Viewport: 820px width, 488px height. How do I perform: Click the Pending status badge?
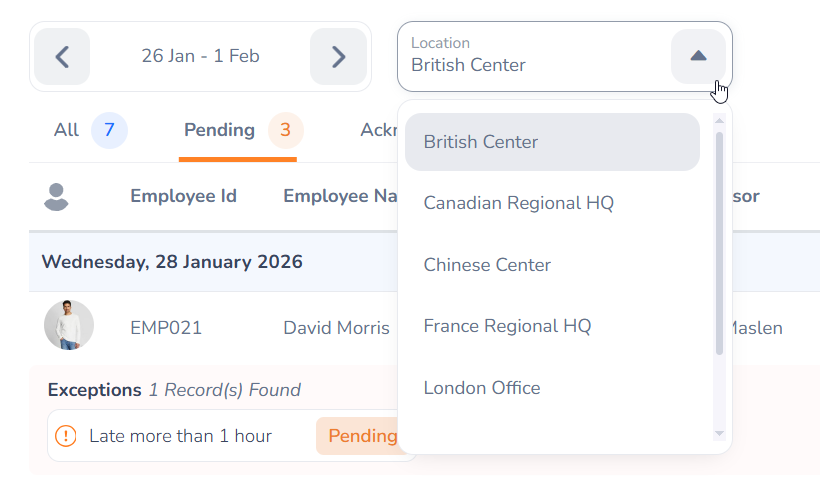(x=361, y=436)
